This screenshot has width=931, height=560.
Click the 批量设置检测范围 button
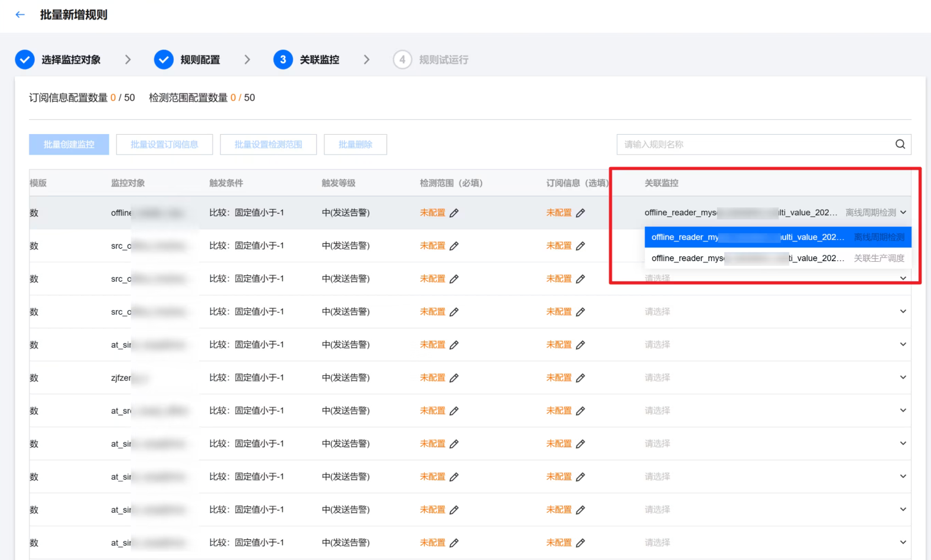(268, 144)
